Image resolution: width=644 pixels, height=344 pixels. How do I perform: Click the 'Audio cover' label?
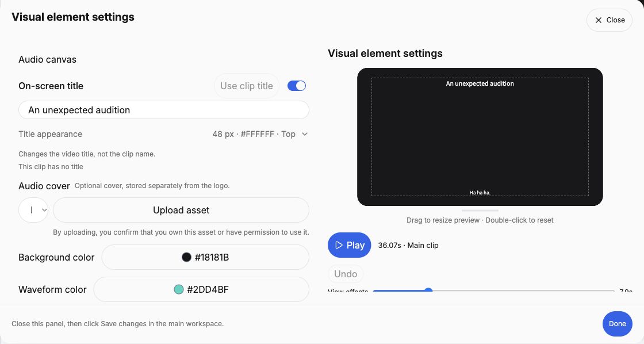[x=44, y=186]
